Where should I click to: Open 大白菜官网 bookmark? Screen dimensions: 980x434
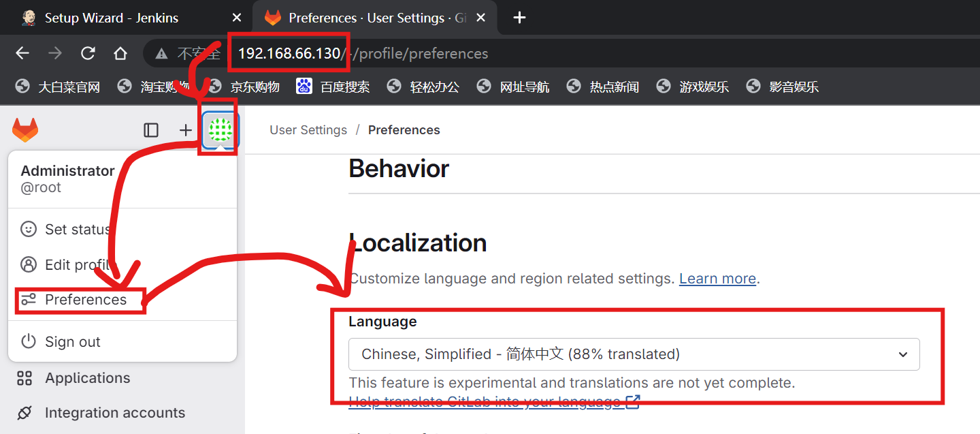tap(58, 87)
